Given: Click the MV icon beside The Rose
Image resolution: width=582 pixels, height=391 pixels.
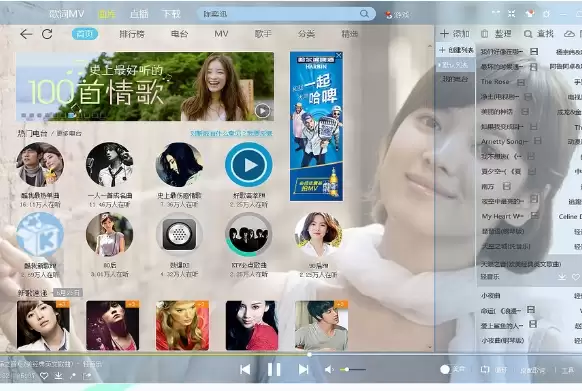Looking at the screenshot, I should coord(521,82).
